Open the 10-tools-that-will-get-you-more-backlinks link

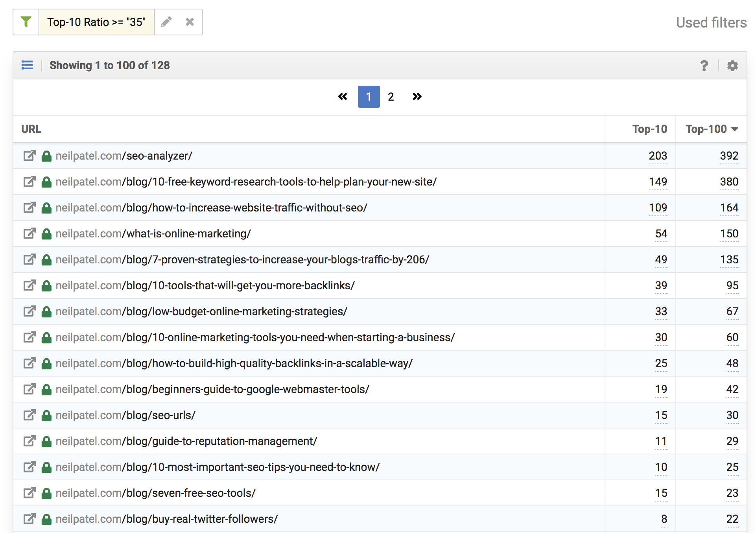click(205, 285)
